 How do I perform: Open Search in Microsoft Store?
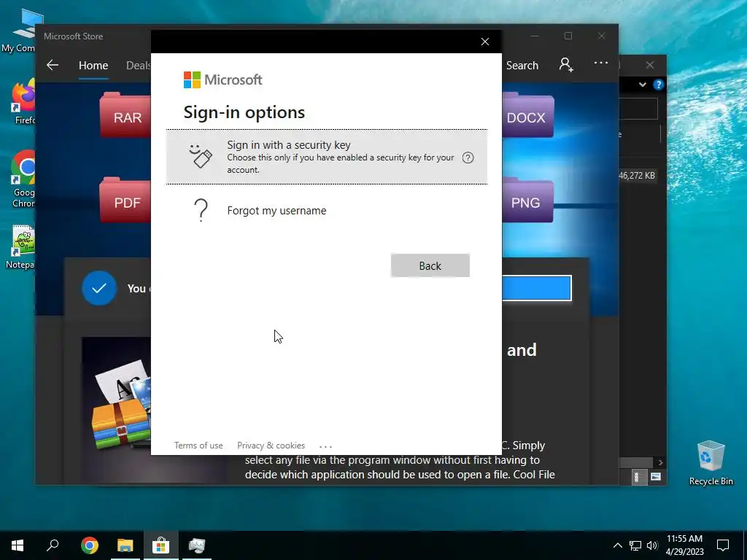(x=522, y=65)
